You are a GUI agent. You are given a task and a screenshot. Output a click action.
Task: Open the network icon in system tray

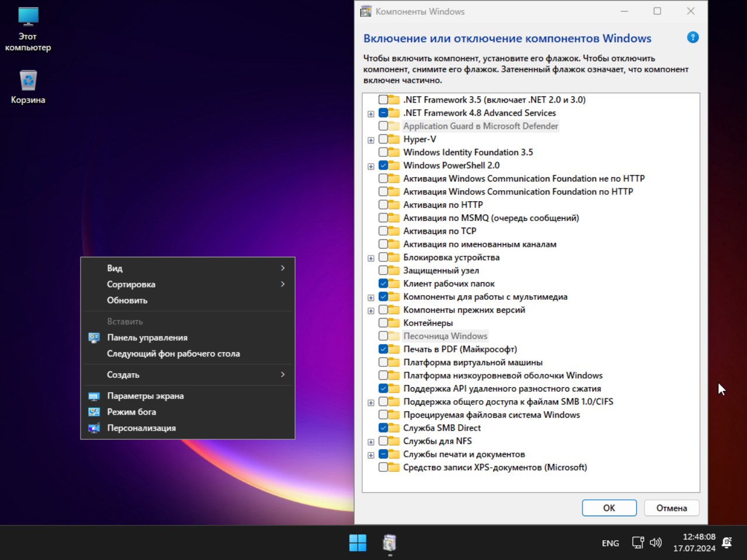pyautogui.click(x=638, y=543)
